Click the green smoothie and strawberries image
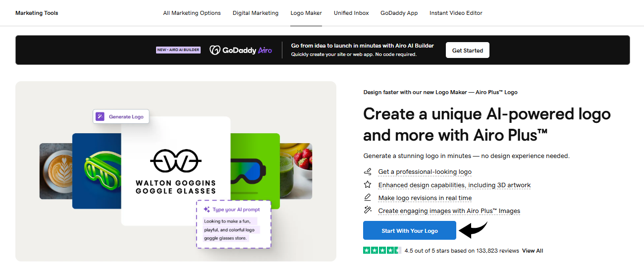 [x=296, y=171]
